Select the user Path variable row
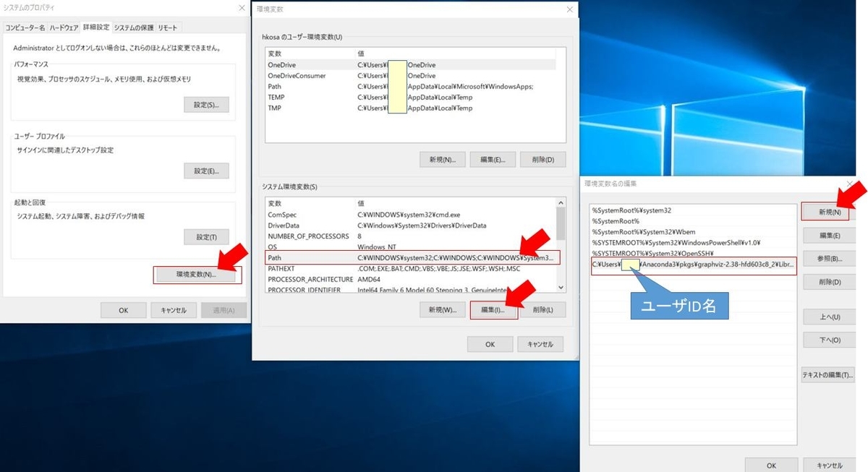 tap(411, 86)
